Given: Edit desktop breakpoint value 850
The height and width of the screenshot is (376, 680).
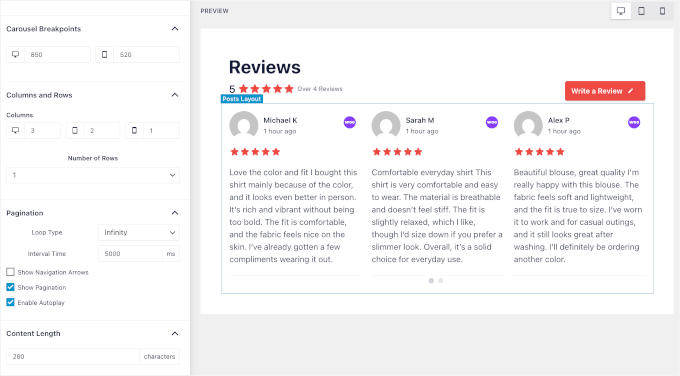Looking at the screenshot, I should click(x=57, y=55).
